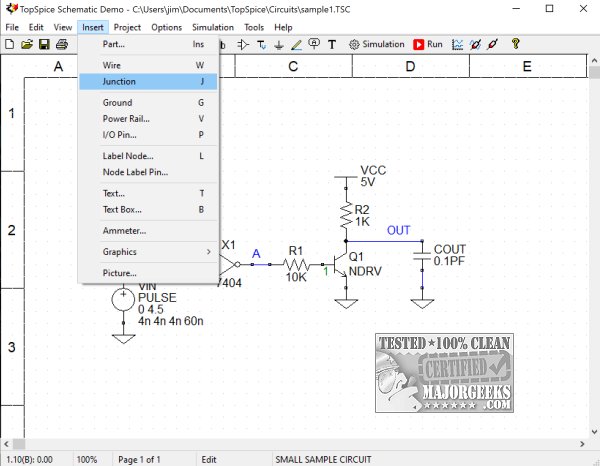Choose Ground from the Insert menu
Viewport: 600px width, 466px height.
pos(148,103)
